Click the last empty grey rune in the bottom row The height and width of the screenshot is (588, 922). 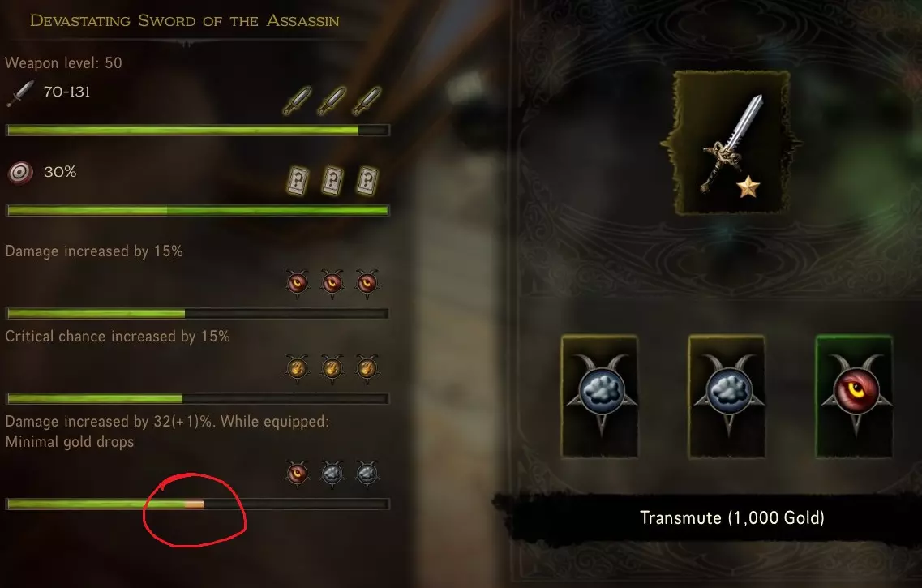click(367, 474)
